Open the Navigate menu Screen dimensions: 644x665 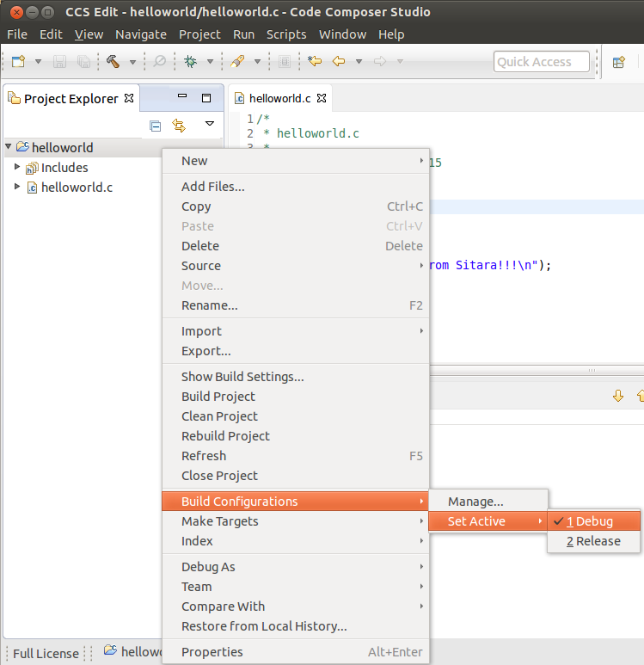(141, 34)
